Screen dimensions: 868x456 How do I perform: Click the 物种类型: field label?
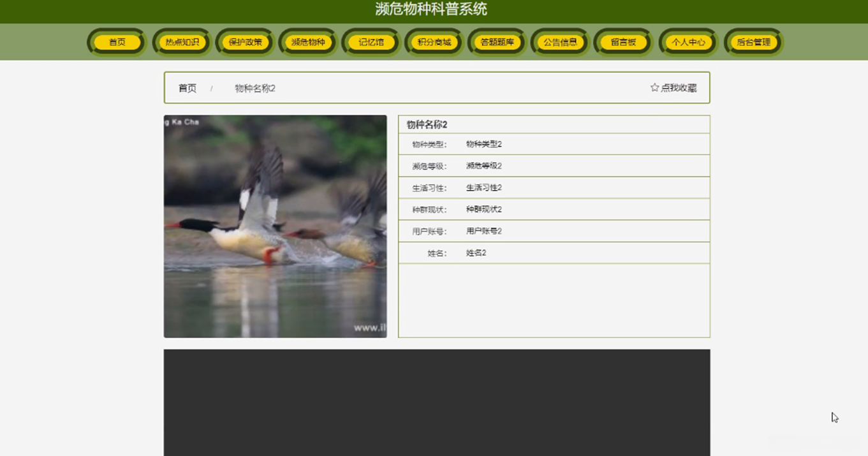click(429, 145)
